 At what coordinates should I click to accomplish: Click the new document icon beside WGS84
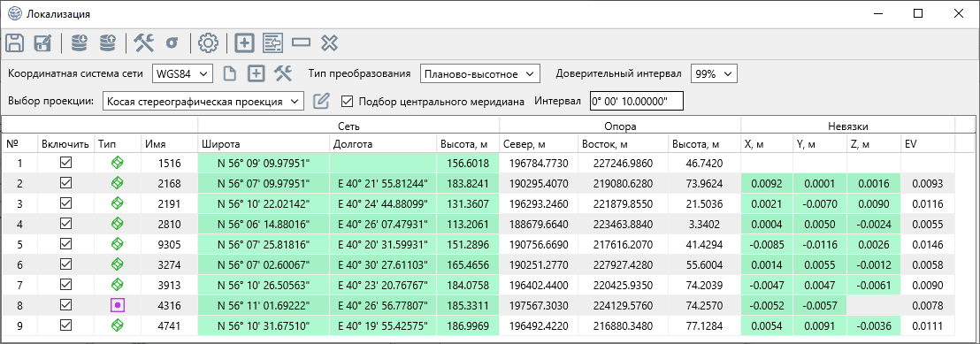click(230, 73)
